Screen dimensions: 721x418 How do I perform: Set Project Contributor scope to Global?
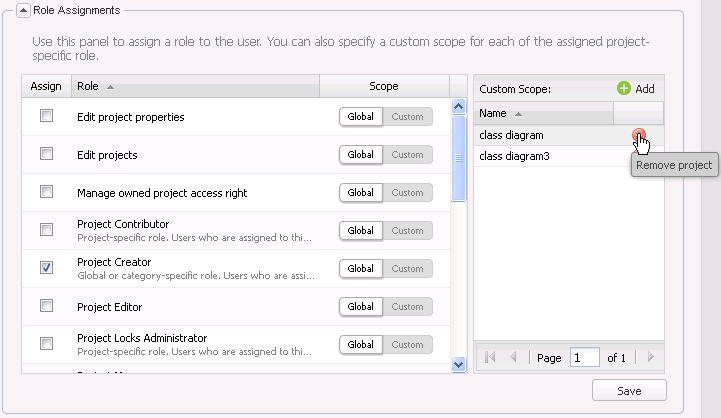coord(360,231)
